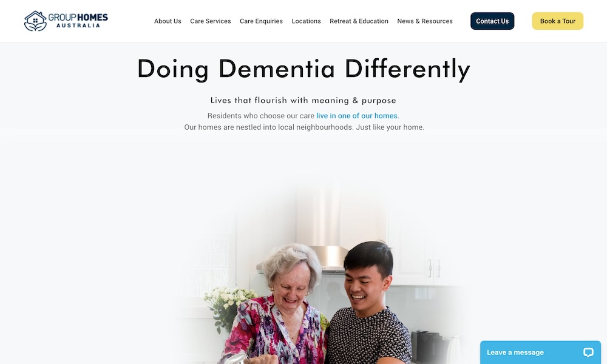Viewport: 607px width, 364px height.
Task: Expand the Locations menu item
Action: pyautogui.click(x=306, y=21)
